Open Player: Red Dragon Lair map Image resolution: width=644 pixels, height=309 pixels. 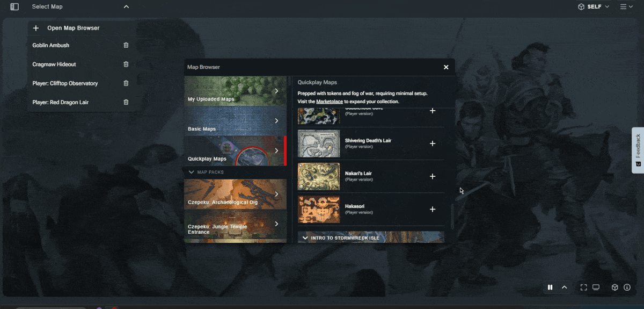pyautogui.click(x=61, y=102)
